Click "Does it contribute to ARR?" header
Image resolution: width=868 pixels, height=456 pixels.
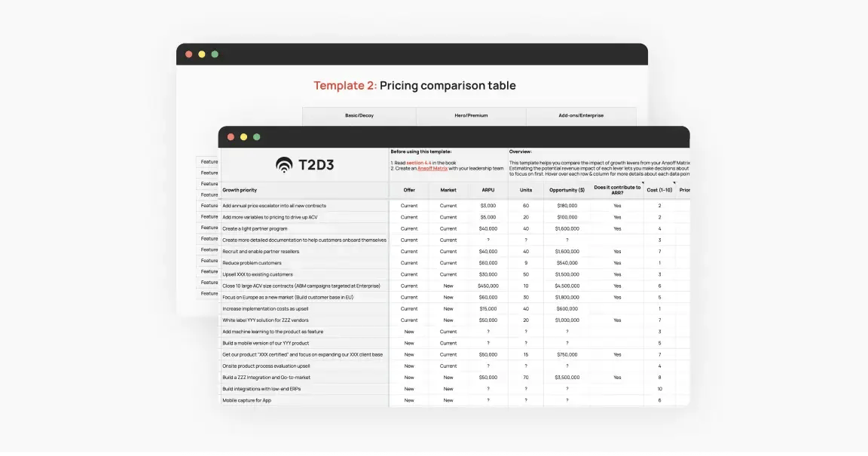[617, 191]
